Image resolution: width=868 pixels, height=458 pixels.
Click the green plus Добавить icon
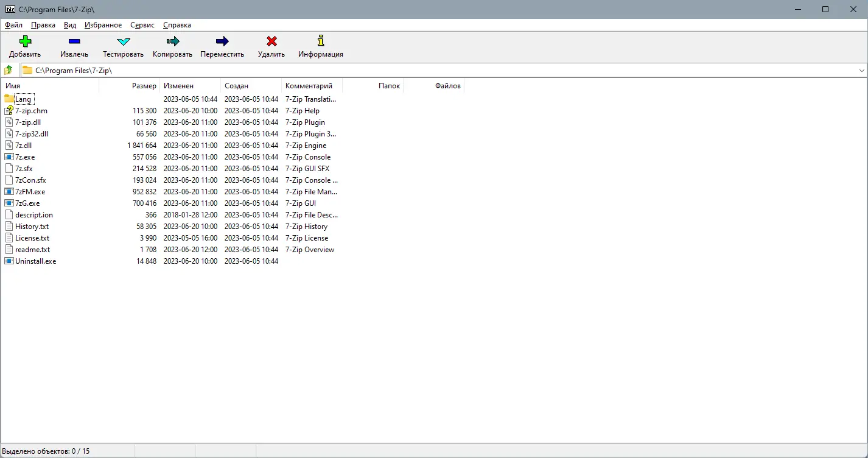[x=25, y=41]
